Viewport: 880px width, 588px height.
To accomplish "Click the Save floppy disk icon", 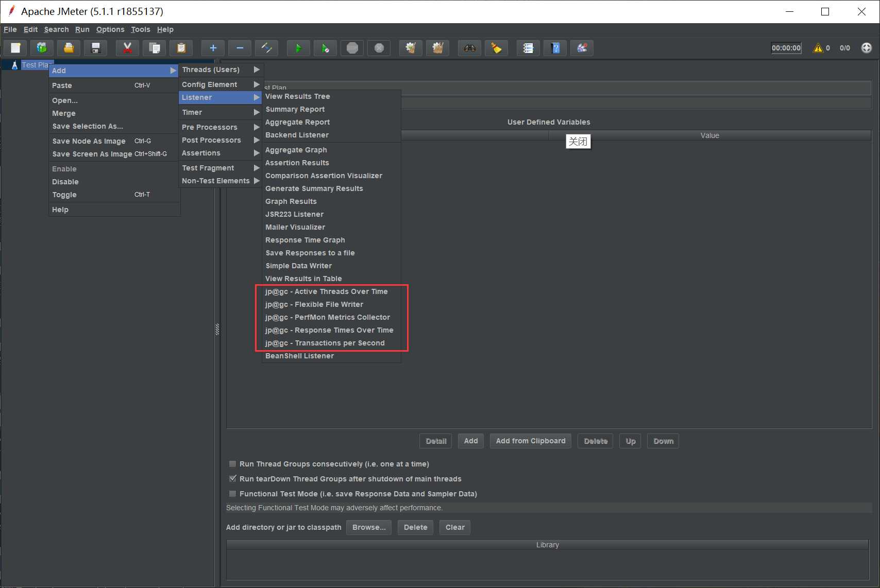I will [95, 48].
